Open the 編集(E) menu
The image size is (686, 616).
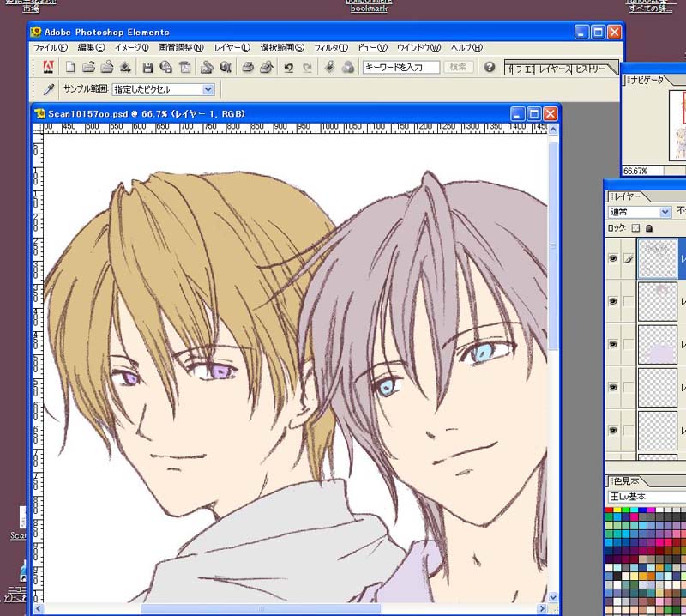coord(92,48)
